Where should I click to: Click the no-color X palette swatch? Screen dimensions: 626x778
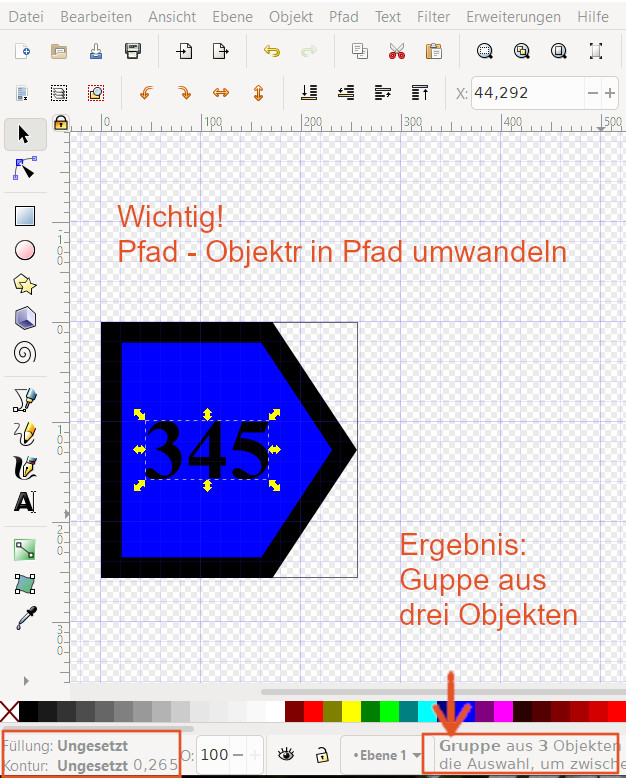9,712
